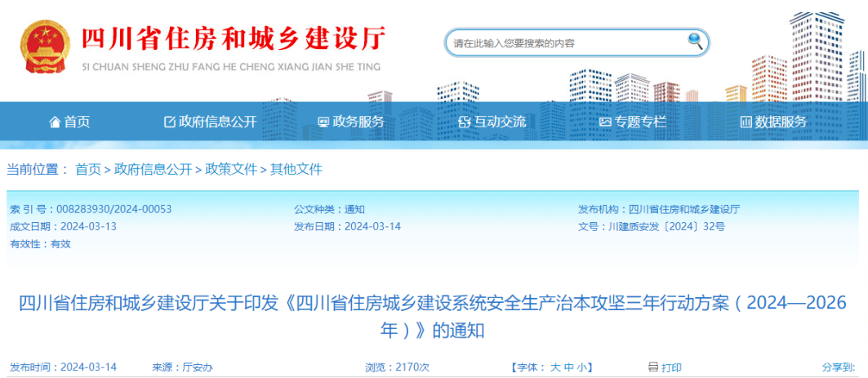Open 政策文件 in the breadcrumb path
Viewport: 868px width, 378px height.
[231, 169]
